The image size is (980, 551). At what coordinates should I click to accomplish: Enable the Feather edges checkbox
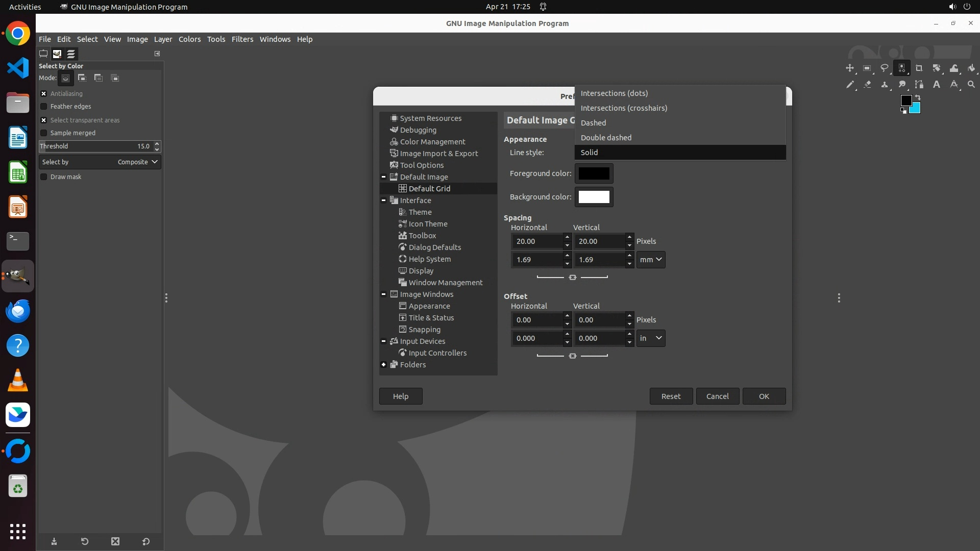[44, 107]
